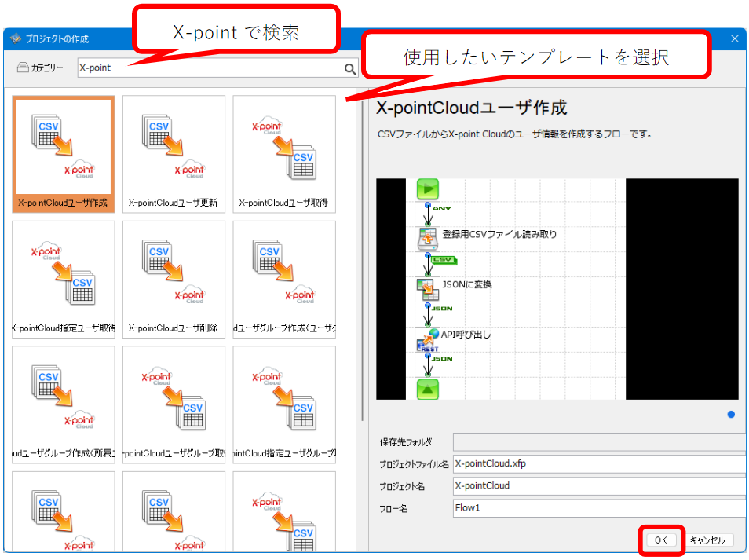
Task: Edit the フロー名 field with Flow1
Action: click(x=599, y=508)
